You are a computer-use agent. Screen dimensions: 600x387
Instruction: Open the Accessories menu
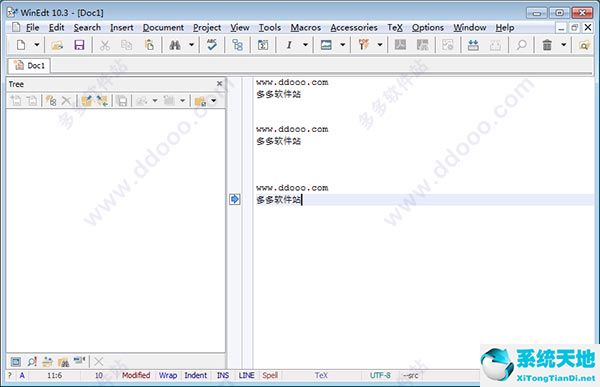pos(354,28)
